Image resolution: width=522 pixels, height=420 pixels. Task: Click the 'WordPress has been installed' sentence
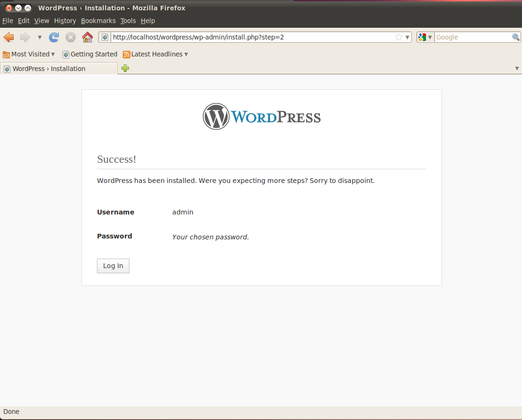point(236,181)
